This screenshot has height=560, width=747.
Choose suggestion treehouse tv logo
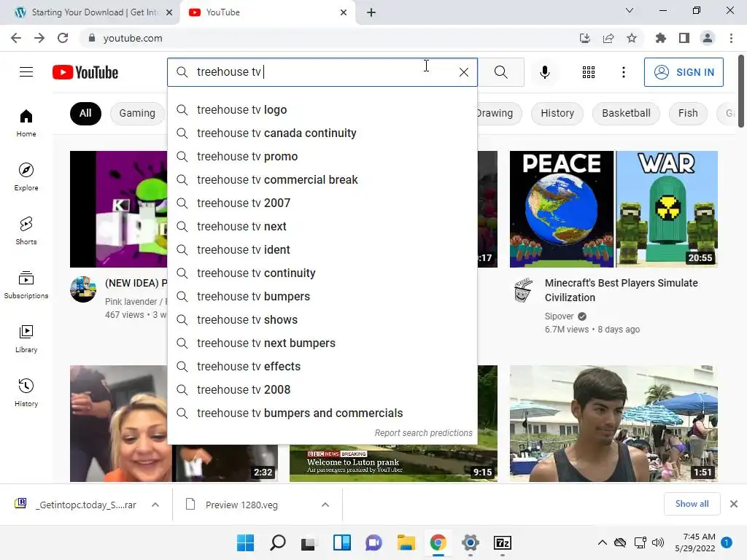pyautogui.click(x=322, y=109)
